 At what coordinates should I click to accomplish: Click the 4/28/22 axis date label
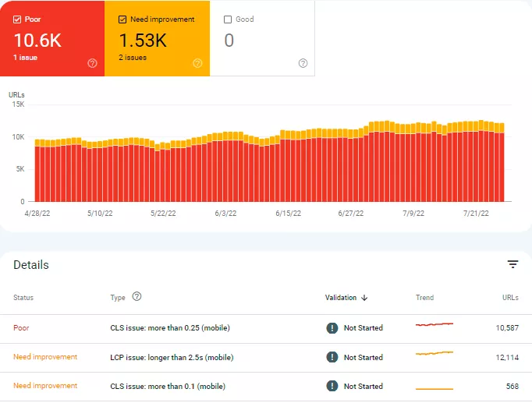tap(37, 214)
